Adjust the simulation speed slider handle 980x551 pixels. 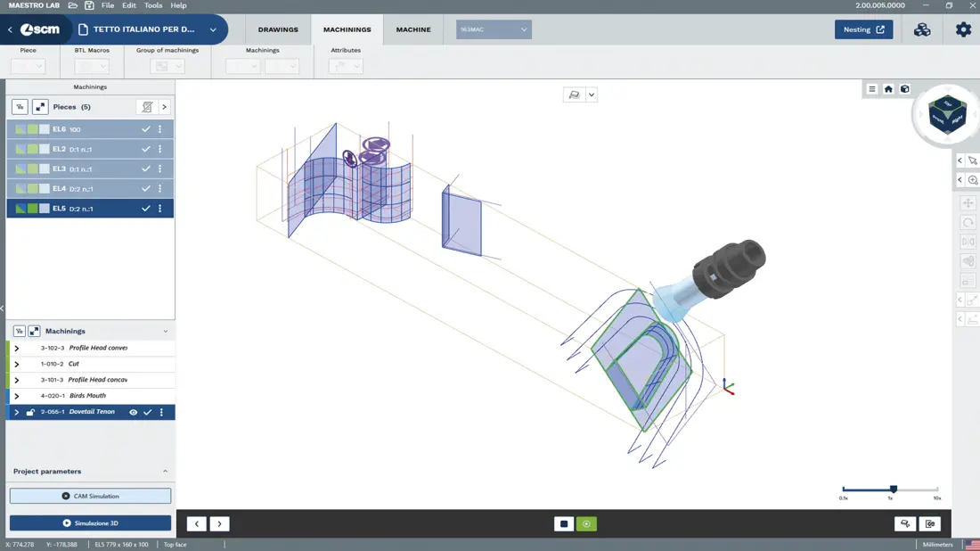(893, 489)
